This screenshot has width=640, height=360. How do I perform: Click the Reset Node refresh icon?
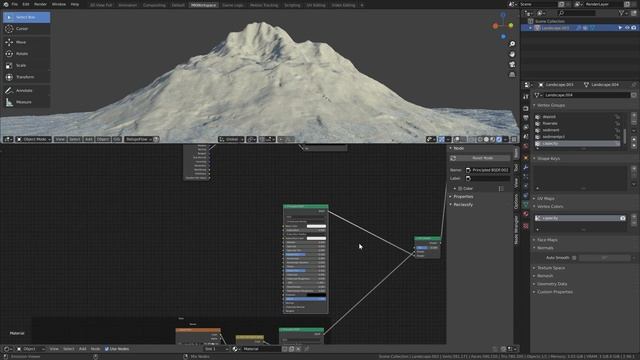point(453,158)
